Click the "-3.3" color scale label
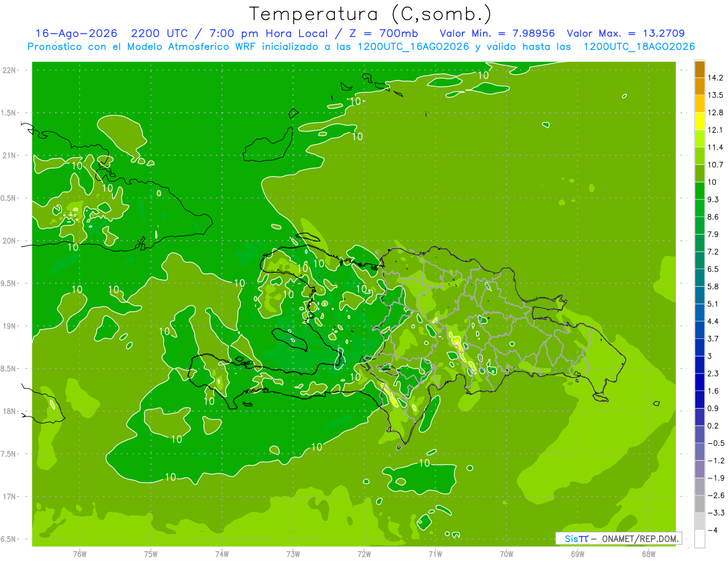The width and height of the screenshot is (728, 562). tap(716, 513)
